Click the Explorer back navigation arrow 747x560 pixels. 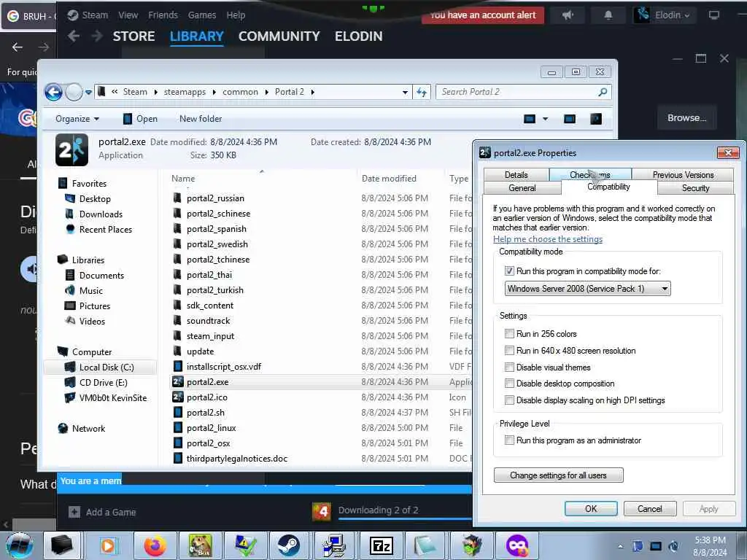click(53, 92)
